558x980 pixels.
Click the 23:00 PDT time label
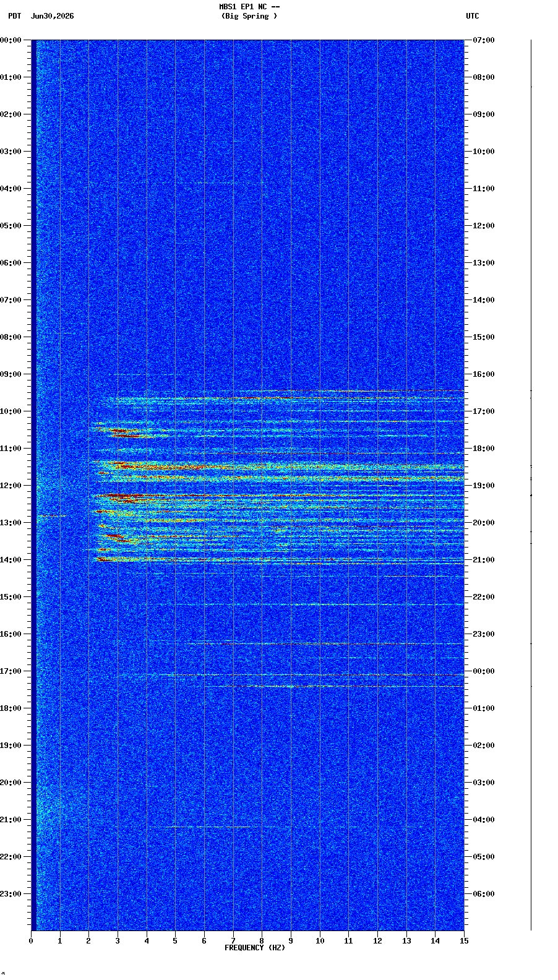pyautogui.click(x=11, y=894)
